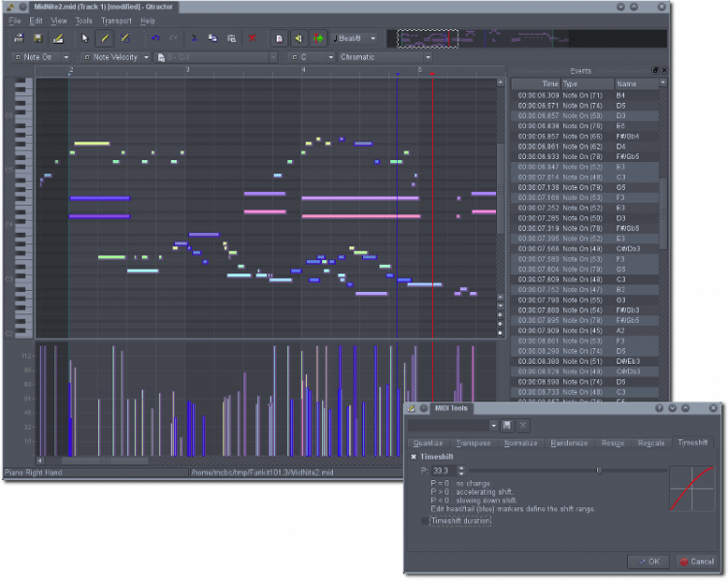Click the red X Delete icon

click(252, 39)
